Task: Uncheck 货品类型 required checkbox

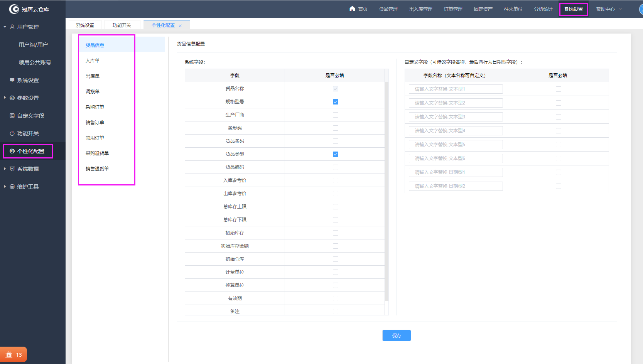Action: pyautogui.click(x=336, y=154)
